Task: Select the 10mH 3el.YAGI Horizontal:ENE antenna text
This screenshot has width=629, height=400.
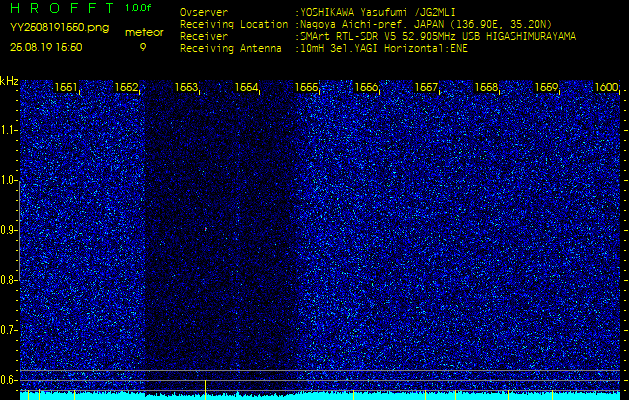Action: point(384,49)
